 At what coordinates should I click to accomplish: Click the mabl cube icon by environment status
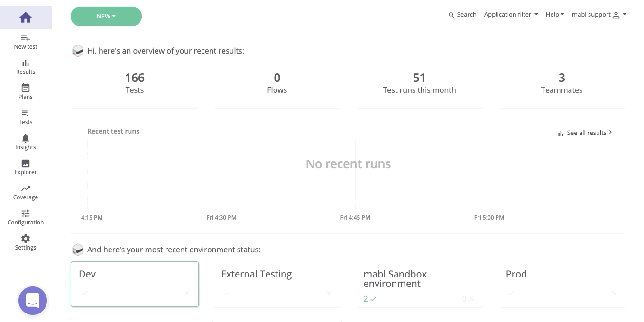coord(78,250)
